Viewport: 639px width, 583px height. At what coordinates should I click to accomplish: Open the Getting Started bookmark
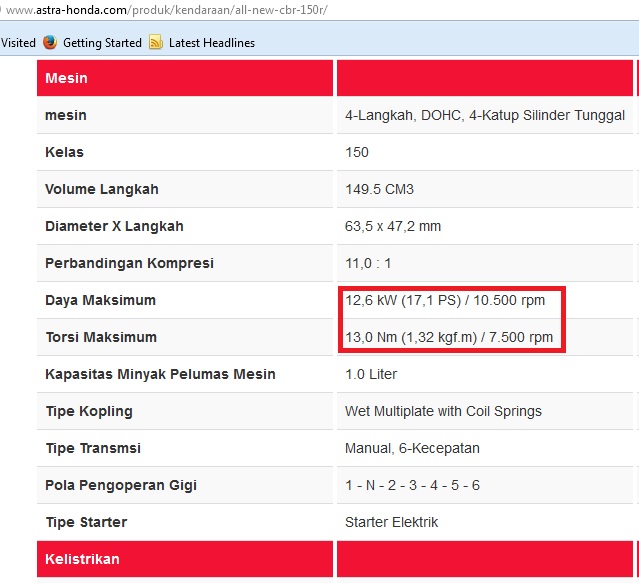pos(101,43)
